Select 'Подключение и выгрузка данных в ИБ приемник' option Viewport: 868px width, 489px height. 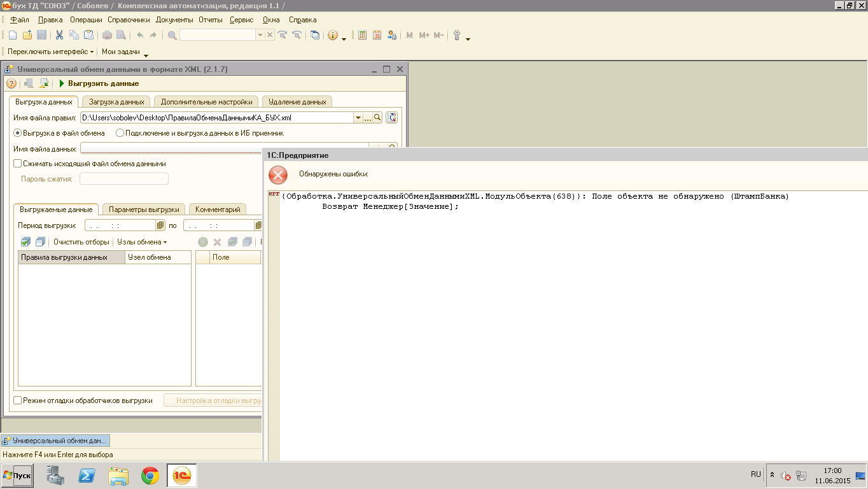pyautogui.click(x=120, y=133)
